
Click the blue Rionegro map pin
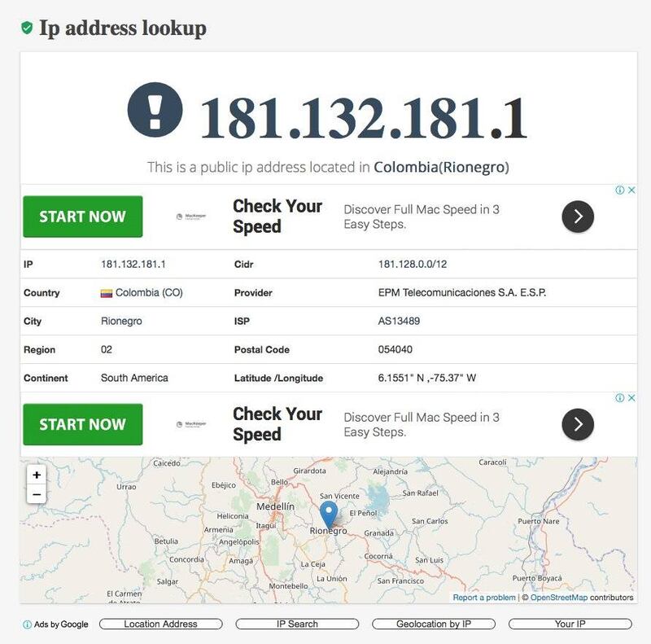point(328,515)
